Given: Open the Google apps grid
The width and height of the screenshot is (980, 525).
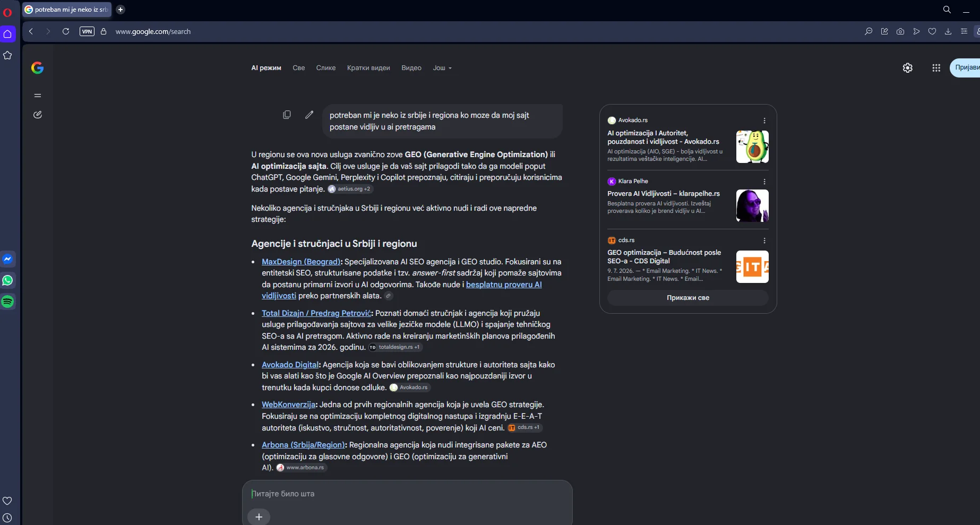Looking at the screenshot, I should click(x=936, y=68).
